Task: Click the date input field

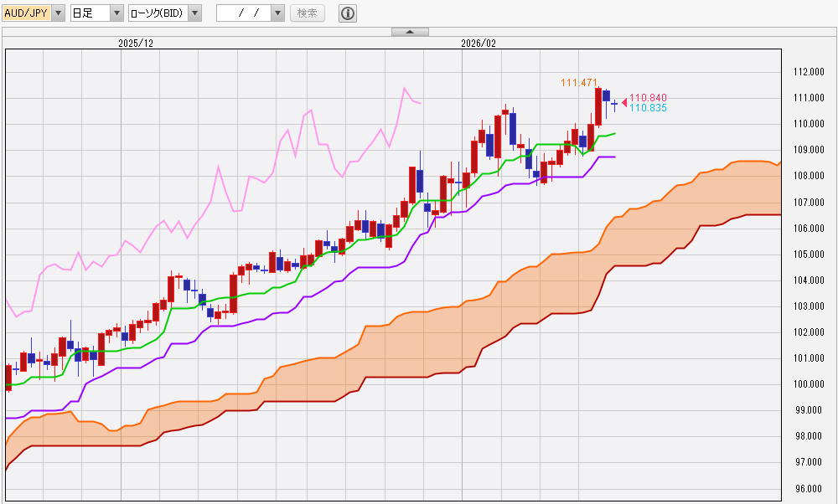Action: tap(243, 13)
